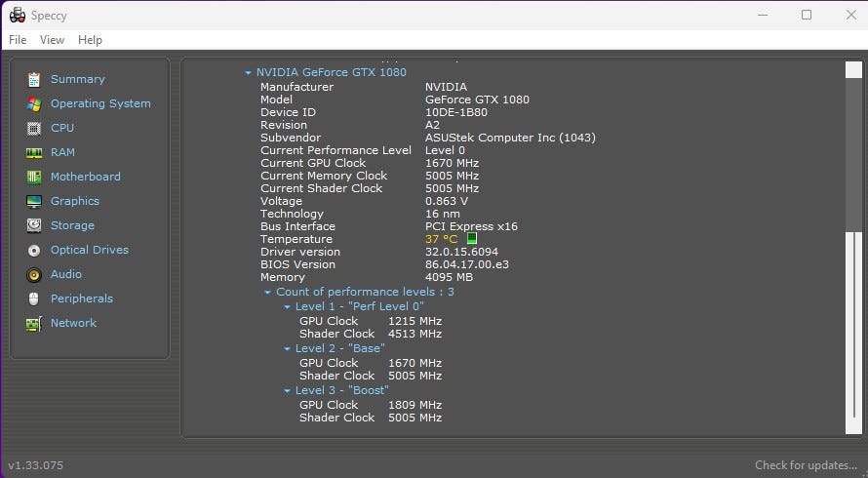Click the RAM memory stick icon
Image resolution: width=868 pixels, height=478 pixels.
click(x=34, y=153)
